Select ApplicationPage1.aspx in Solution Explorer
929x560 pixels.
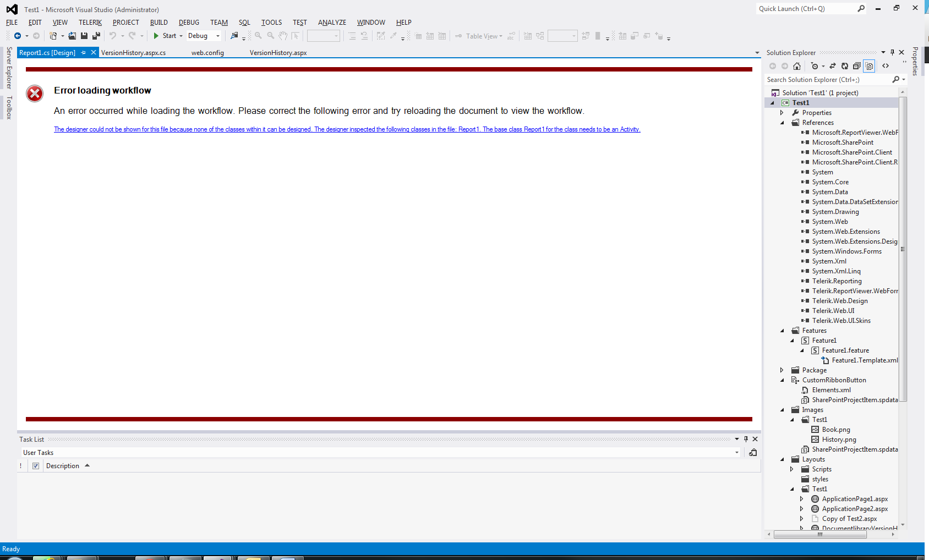855,499
